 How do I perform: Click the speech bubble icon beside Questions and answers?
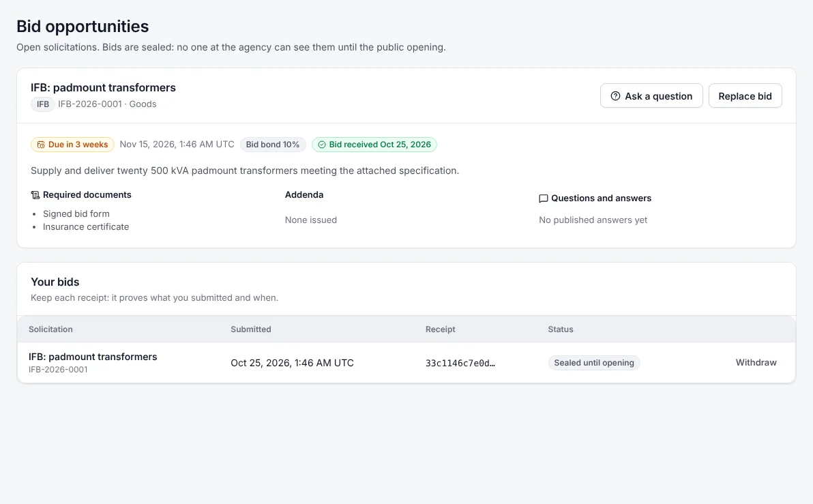(544, 198)
